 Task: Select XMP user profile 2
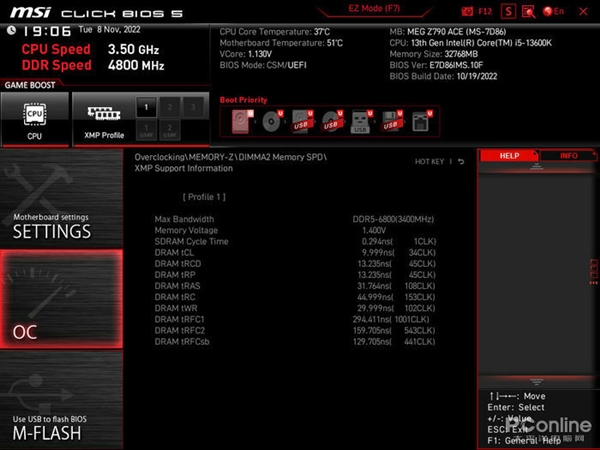[170, 130]
